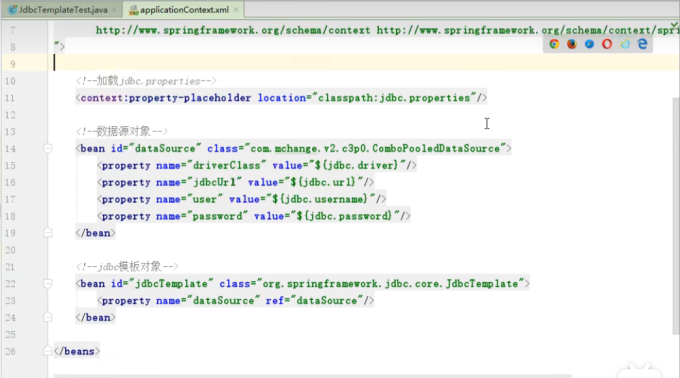Click the schema/context URL on line 7

(233, 30)
